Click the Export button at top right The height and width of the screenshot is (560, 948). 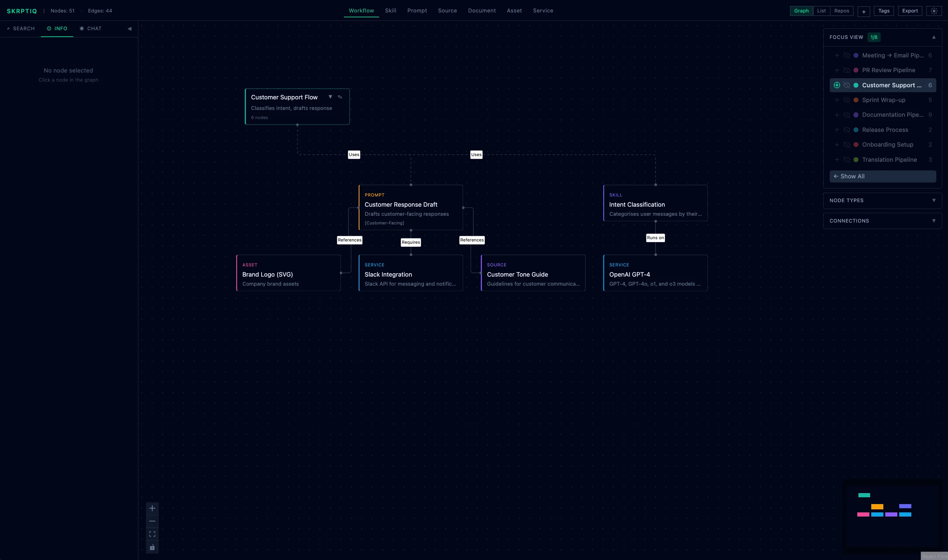coord(910,11)
